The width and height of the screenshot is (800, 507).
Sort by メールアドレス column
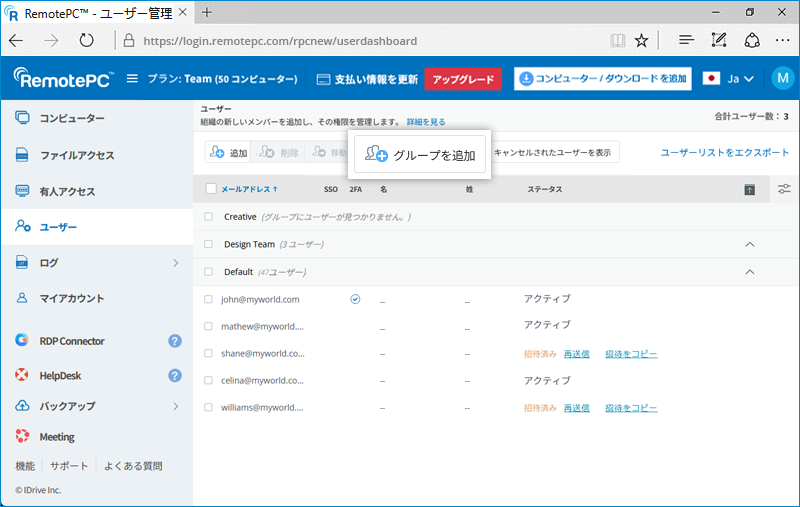coord(249,189)
